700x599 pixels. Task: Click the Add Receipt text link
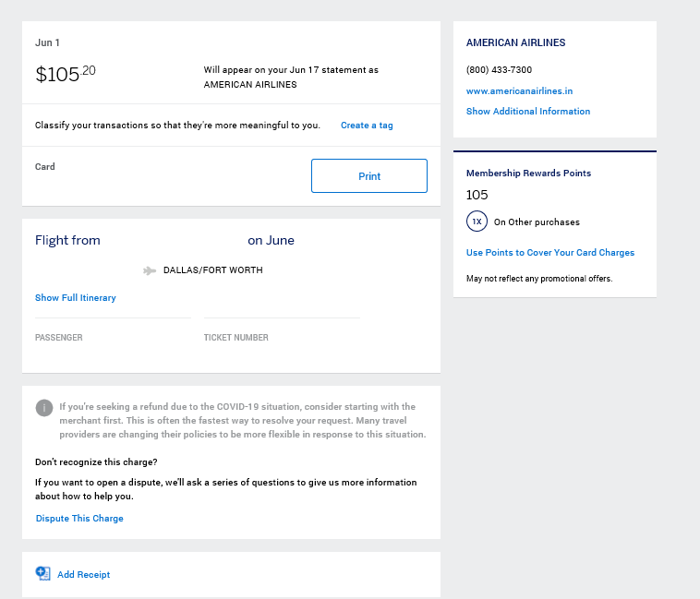click(83, 574)
